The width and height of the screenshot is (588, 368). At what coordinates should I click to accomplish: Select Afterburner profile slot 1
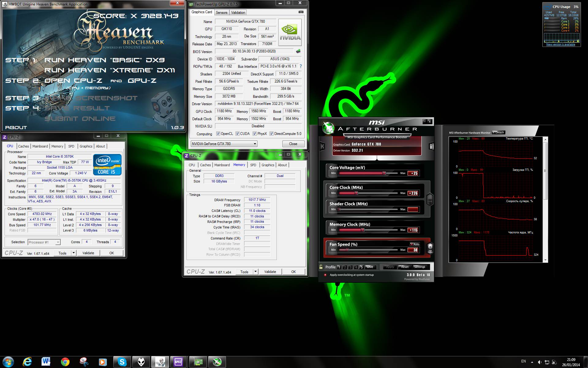click(x=339, y=267)
